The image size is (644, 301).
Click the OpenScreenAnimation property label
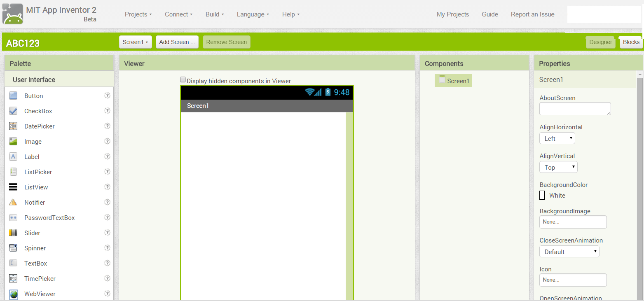571,298
